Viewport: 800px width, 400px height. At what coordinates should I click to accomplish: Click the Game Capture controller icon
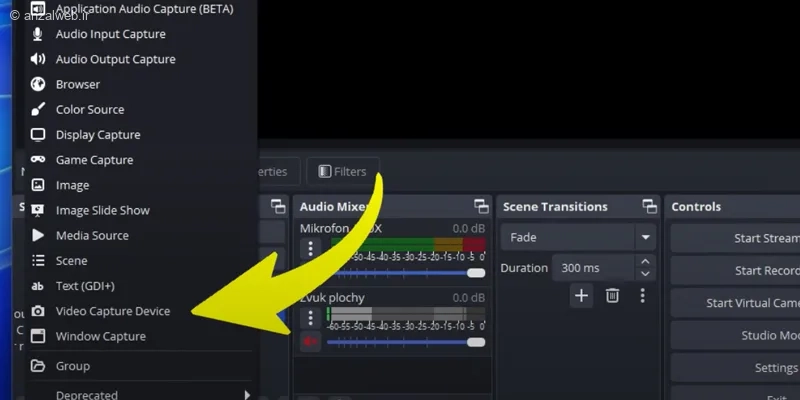38,160
